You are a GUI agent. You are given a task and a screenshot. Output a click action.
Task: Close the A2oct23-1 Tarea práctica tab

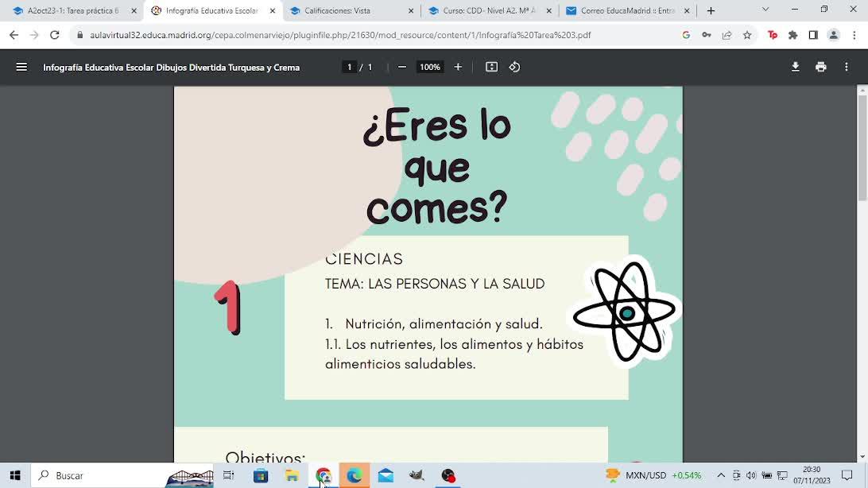click(x=134, y=10)
